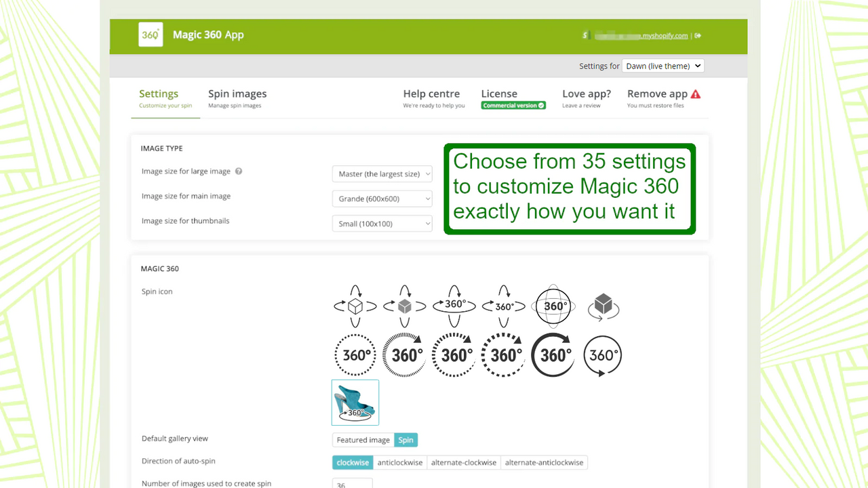Viewport: 868px width, 488px height.
Task: Set auto-spin direction to anticlockwise
Action: pyautogui.click(x=399, y=462)
